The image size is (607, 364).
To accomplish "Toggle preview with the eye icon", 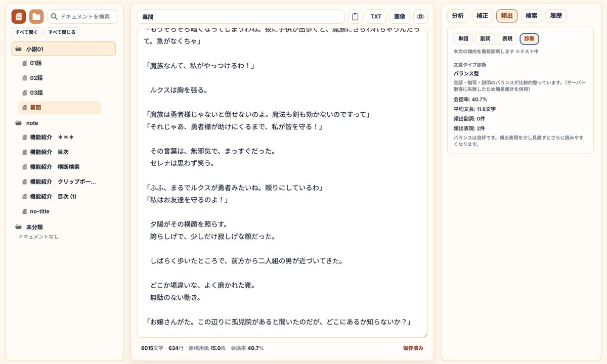I will point(420,17).
